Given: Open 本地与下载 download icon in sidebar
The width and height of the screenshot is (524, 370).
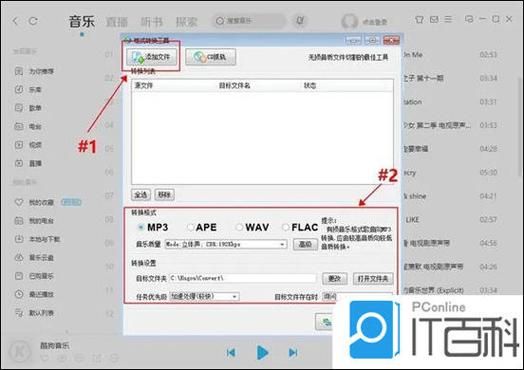Looking at the screenshot, I should [19, 239].
